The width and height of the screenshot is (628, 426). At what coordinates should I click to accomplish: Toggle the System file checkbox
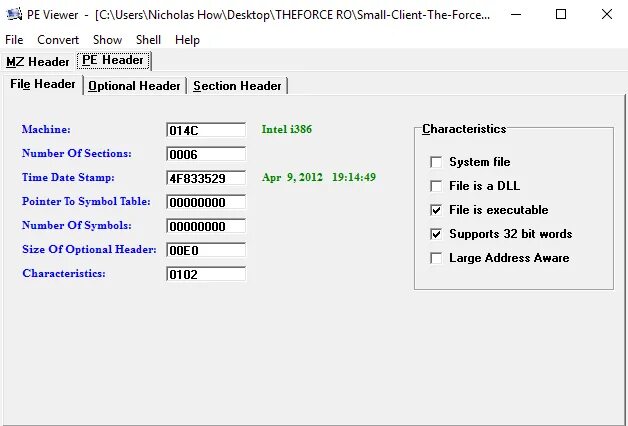pyautogui.click(x=436, y=162)
